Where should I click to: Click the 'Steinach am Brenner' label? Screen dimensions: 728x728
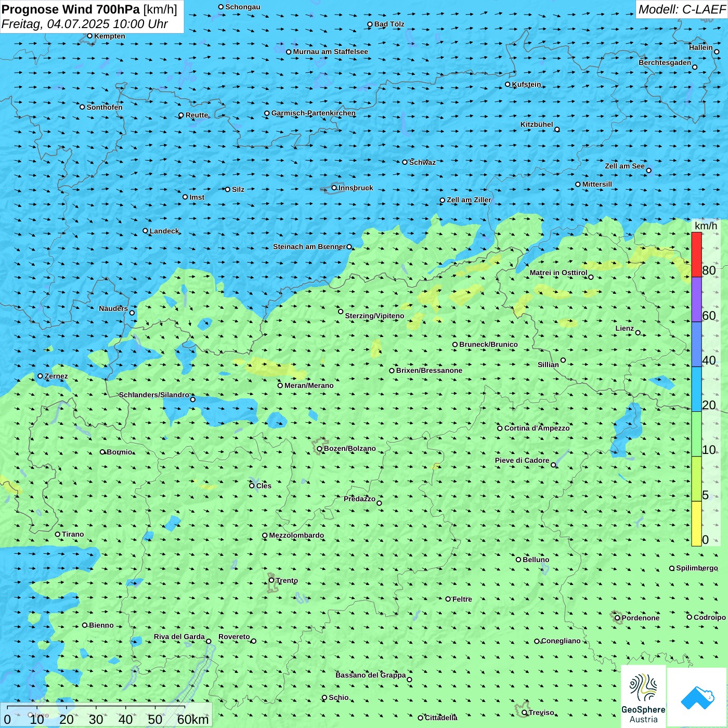point(309,246)
